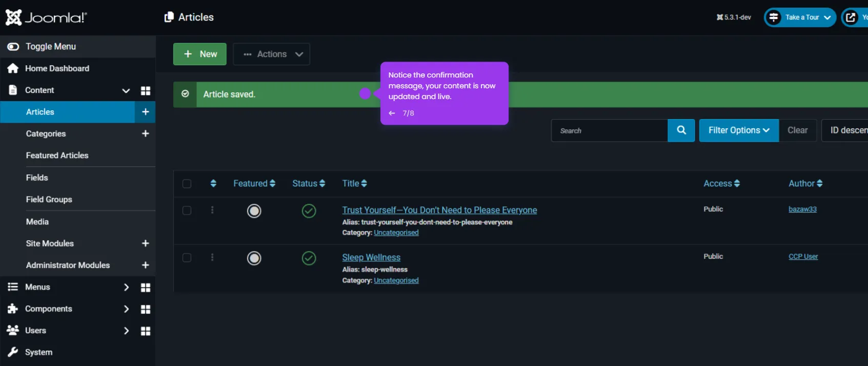Sort by Author column

pyautogui.click(x=805, y=183)
